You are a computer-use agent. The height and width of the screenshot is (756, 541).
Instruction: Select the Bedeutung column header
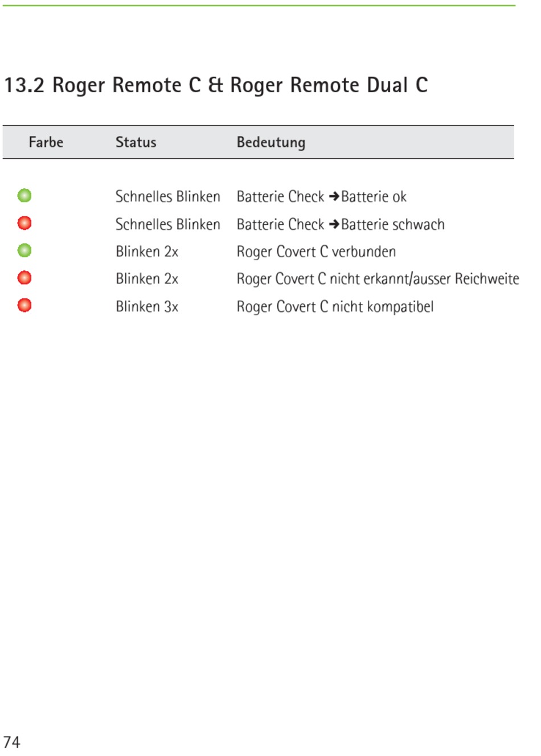[271, 142]
